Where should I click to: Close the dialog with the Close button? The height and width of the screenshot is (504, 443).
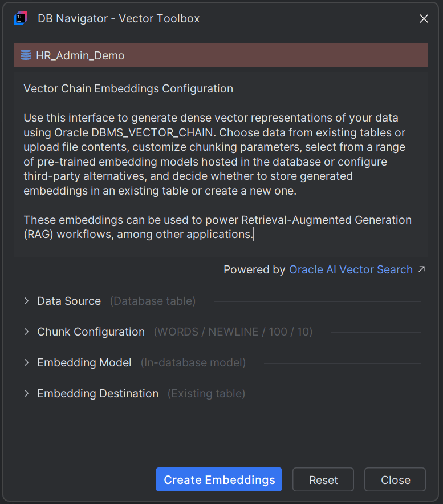tap(395, 479)
